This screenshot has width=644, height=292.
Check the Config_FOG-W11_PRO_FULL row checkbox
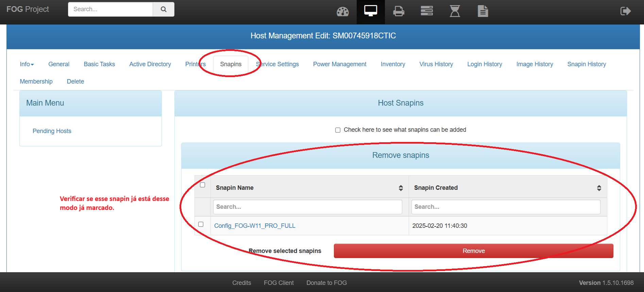click(201, 224)
